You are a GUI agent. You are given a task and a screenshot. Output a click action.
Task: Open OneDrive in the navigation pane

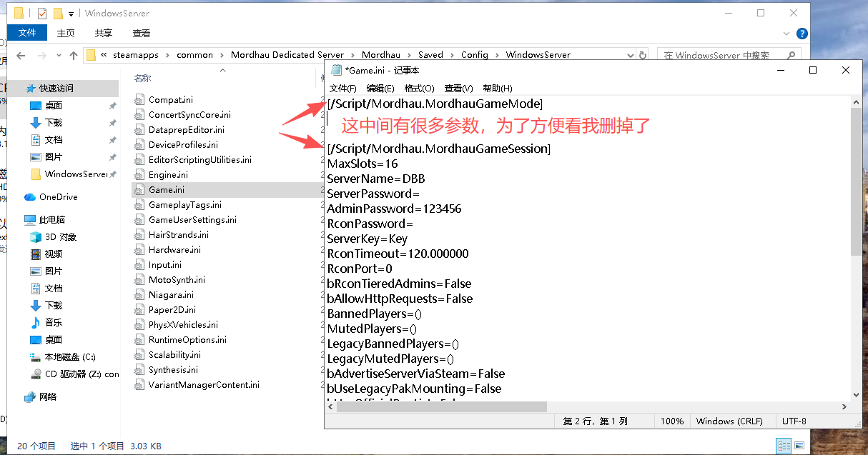click(58, 196)
